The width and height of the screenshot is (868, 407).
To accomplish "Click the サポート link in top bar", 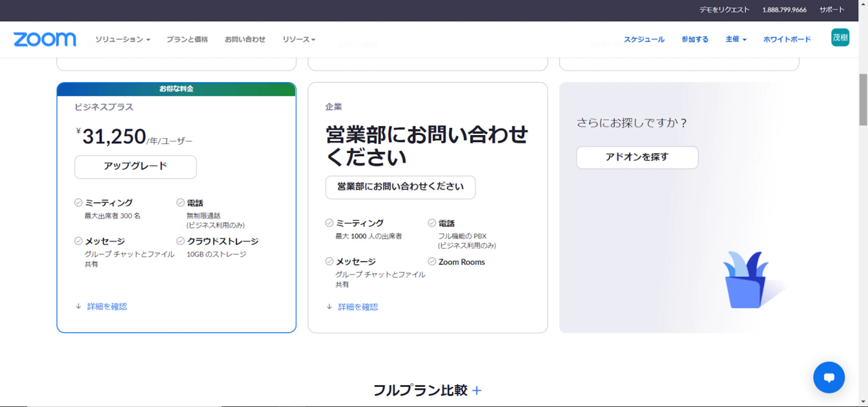I will [x=832, y=10].
